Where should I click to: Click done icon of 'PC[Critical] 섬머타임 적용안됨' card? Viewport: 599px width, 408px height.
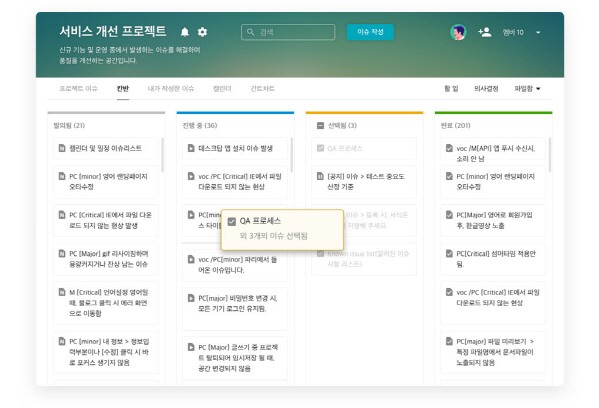pos(449,253)
